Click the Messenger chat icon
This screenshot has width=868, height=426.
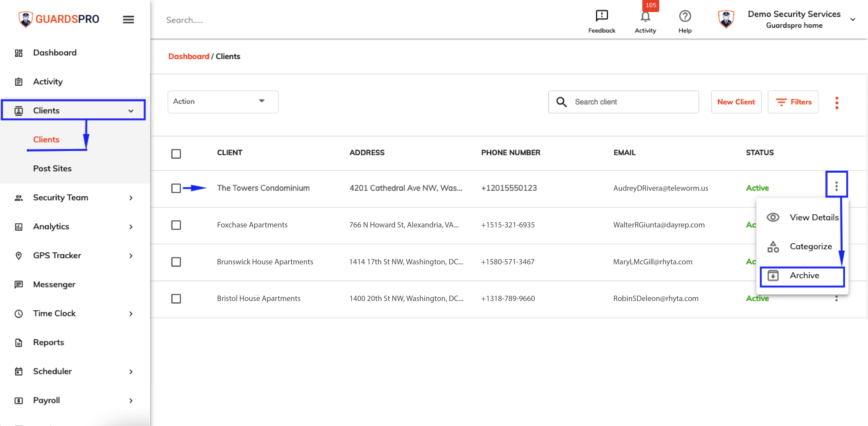coord(19,285)
